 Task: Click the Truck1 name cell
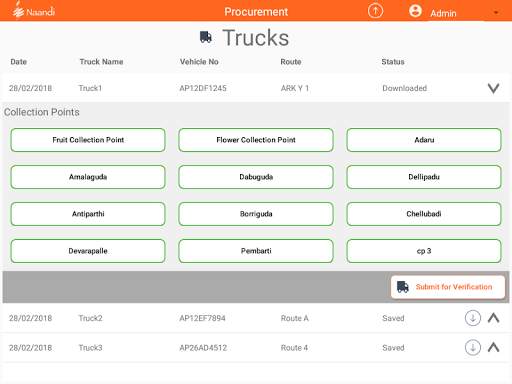tap(90, 88)
